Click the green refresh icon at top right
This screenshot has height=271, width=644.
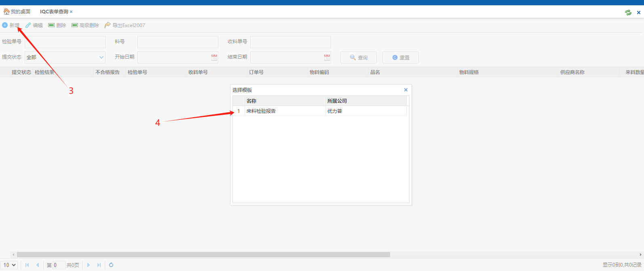(x=628, y=13)
